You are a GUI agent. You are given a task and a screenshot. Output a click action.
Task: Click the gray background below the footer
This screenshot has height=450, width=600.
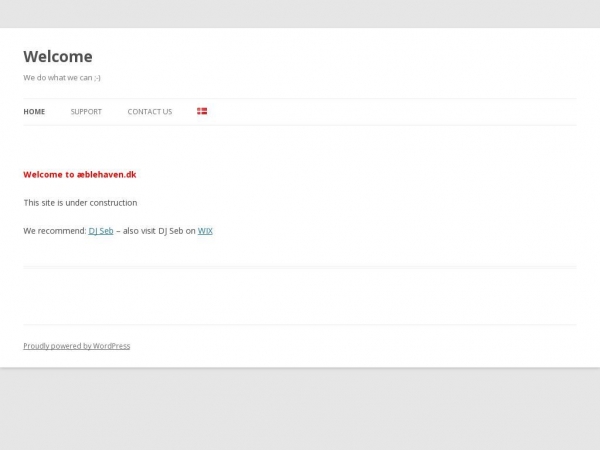[x=300, y=410]
